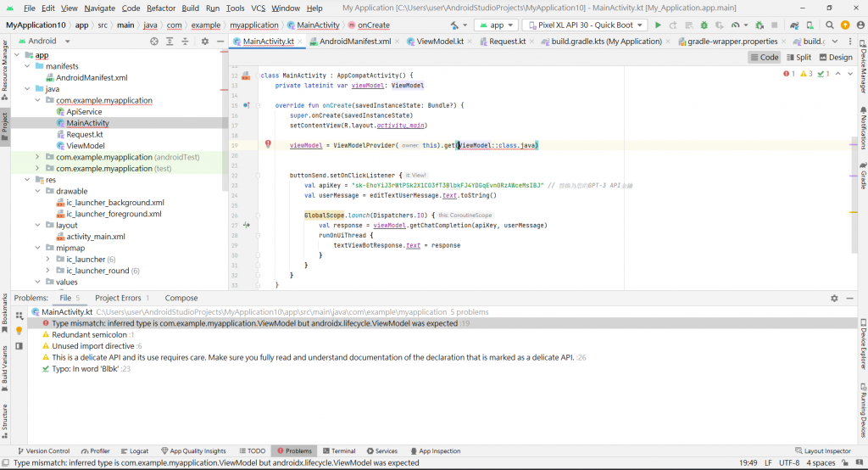Viewport: 868px width, 470px height.
Task: Jump to the next highlighted error arrow
Action: [850, 74]
